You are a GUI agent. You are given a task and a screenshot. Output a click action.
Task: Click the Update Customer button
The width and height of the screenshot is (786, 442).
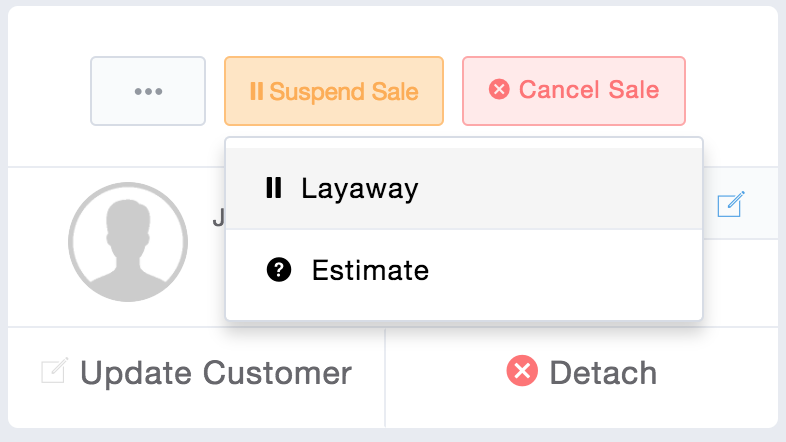[x=197, y=373]
